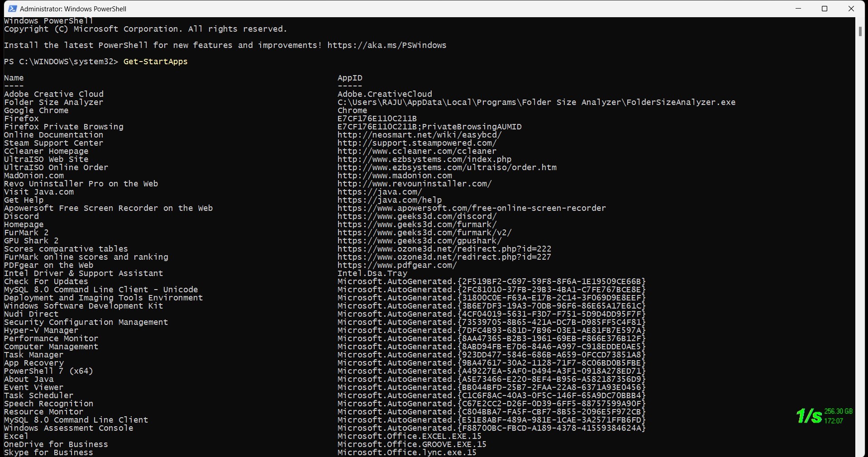Click the Speech Recognition entry

pyautogui.click(x=49, y=404)
